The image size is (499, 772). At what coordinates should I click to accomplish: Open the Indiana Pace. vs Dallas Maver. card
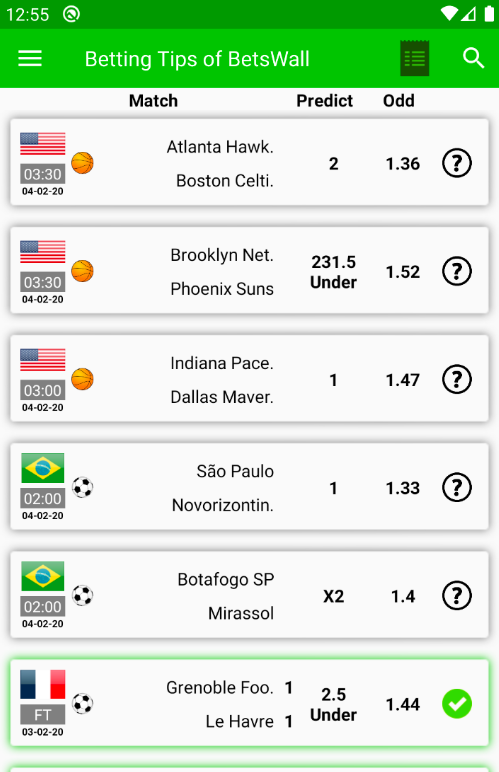(250, 379)
